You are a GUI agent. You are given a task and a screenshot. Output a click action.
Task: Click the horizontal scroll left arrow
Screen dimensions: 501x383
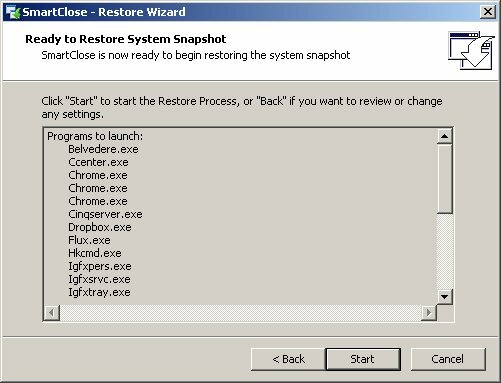[x=52, y=313]
